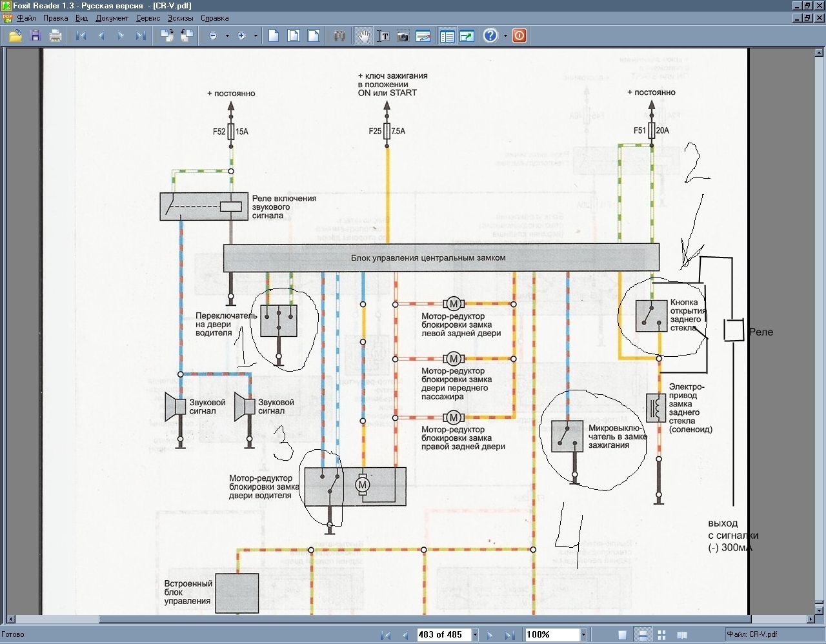Expand the zoom in dropdown arrow
826x644 pixels.
[x=256, y=36]
